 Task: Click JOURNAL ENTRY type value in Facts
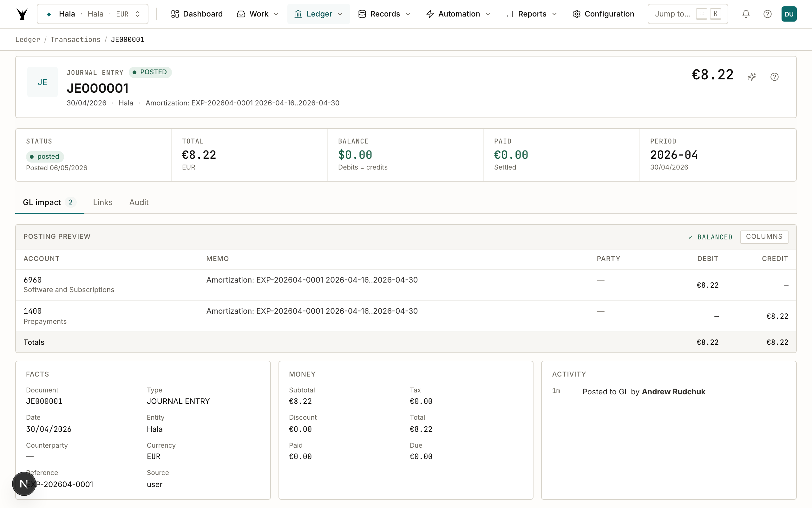click(178, 401)
